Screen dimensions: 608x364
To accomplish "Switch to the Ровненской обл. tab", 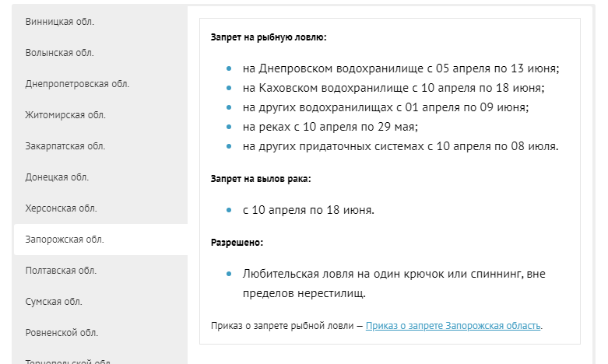I will click(62, 333).
